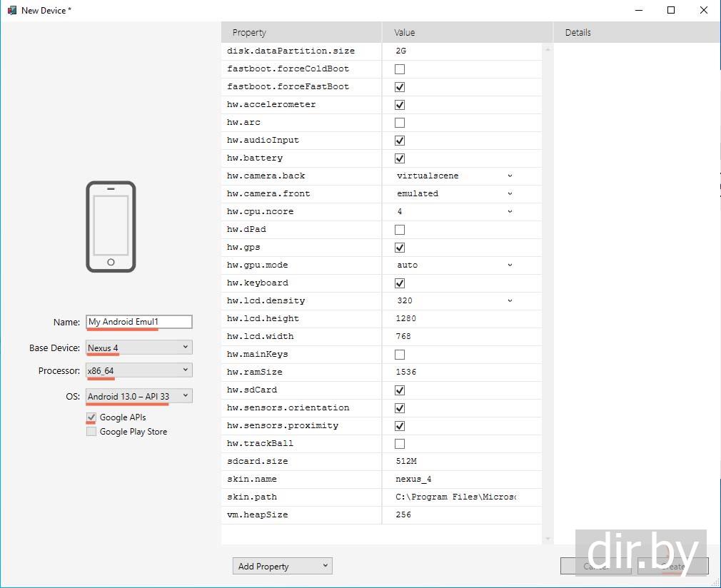This screenshot has height=588, width=721.
Task: Click the New Device window title icon
Action: coord(11,10)
